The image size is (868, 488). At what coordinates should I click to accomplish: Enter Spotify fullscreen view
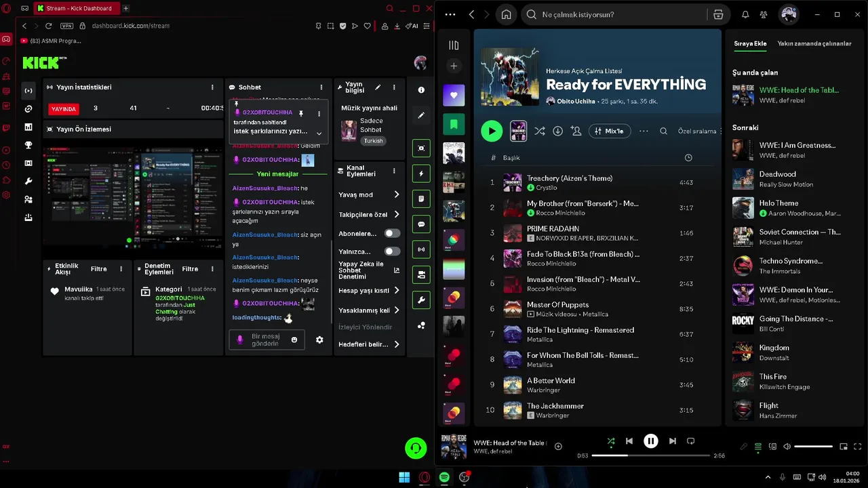coord(858,447)
